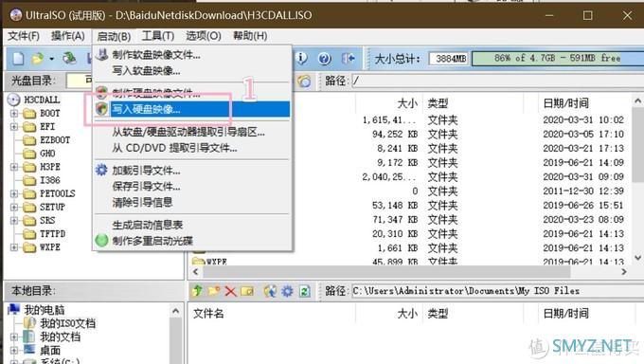This screenshot has width=644, height=364.
Task: Select the EZBOOT folder in tree
Action: click(x=46, y=140)
